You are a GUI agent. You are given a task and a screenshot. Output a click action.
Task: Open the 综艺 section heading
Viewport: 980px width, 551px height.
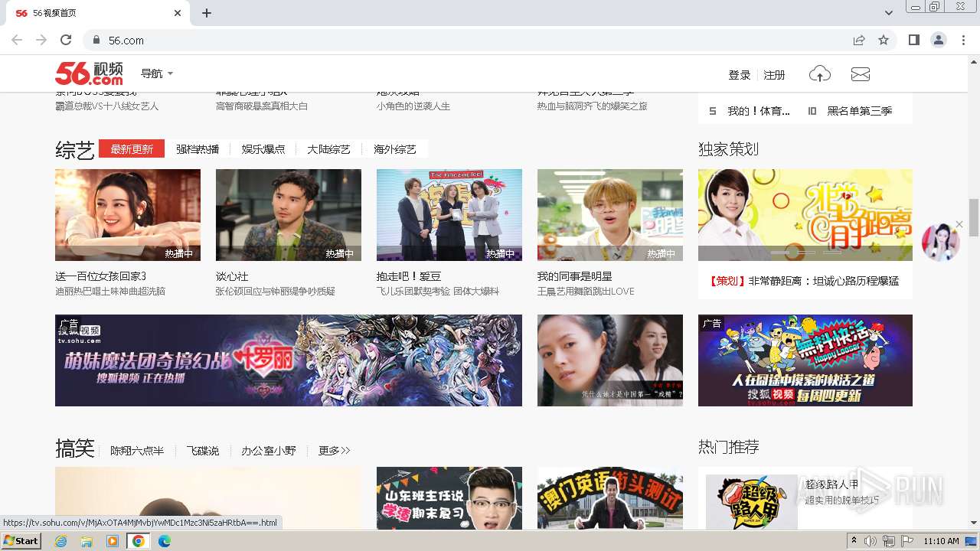click(75, 149)
